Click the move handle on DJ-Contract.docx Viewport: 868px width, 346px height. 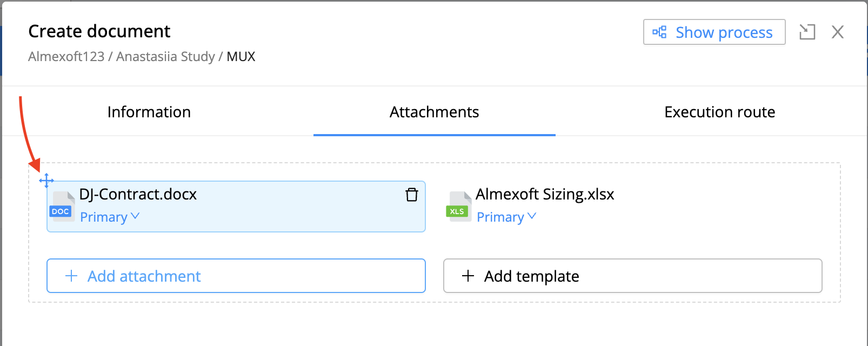[46, 181]
